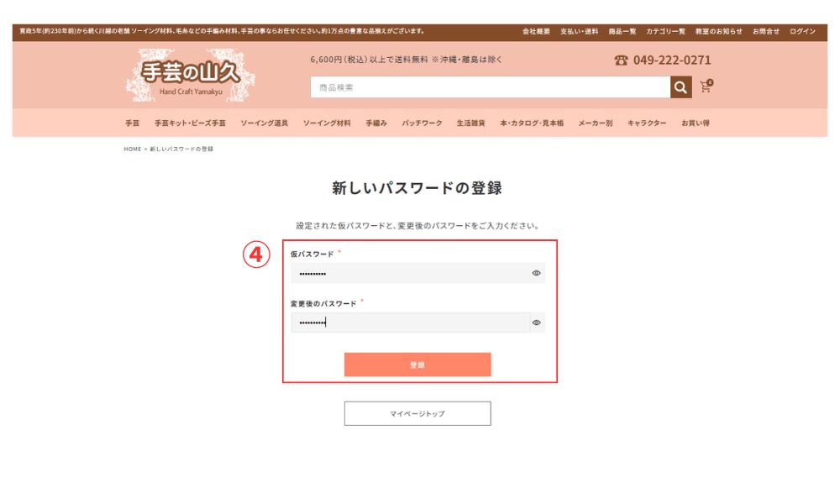Open the ソーイング材料 category menu
The width and height of the screenshot is (840, 504).
(x=327, y=123)
